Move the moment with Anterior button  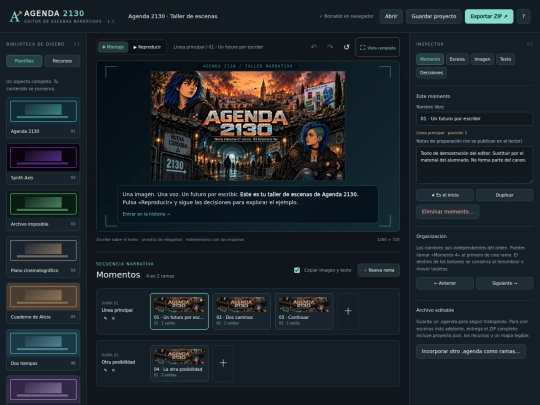445,283
